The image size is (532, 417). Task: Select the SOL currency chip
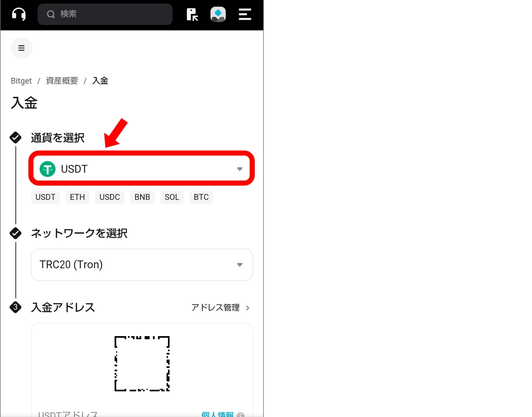(172, 197)
